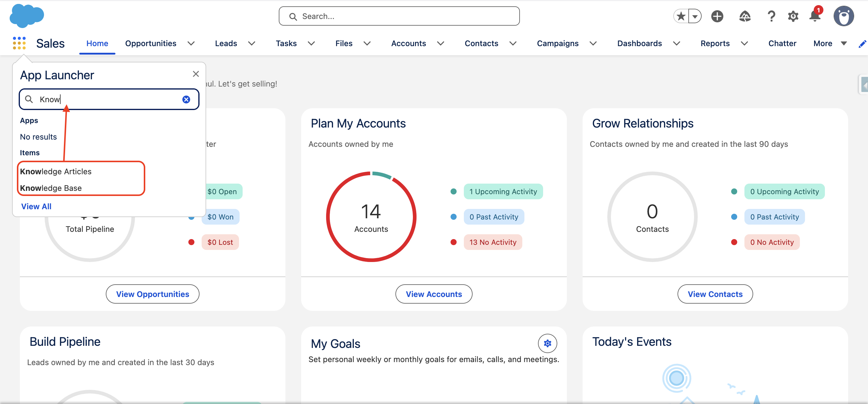Edit navigation bar with pencil icon
The height and width of the screenshot is (404, 868).
[x=862, y=43]
